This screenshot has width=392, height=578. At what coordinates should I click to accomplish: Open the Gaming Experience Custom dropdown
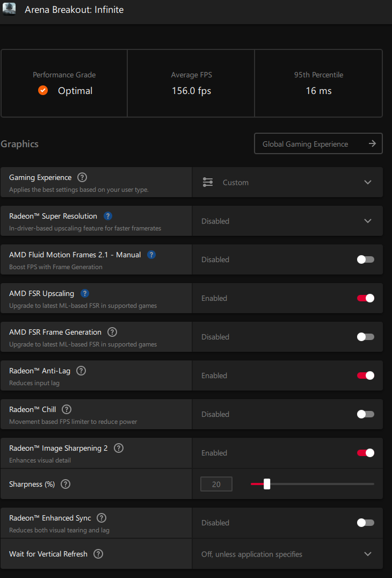287,182
